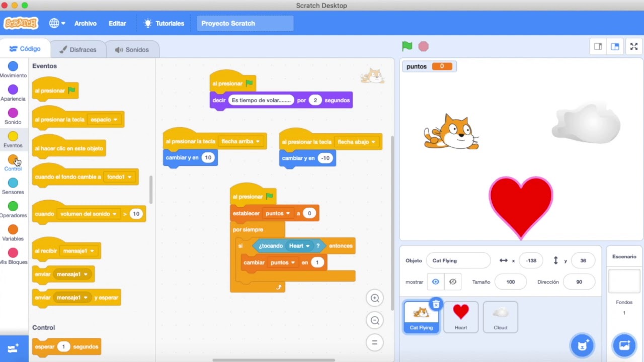Open flecha abajo key dropdown

coord(357,142)
